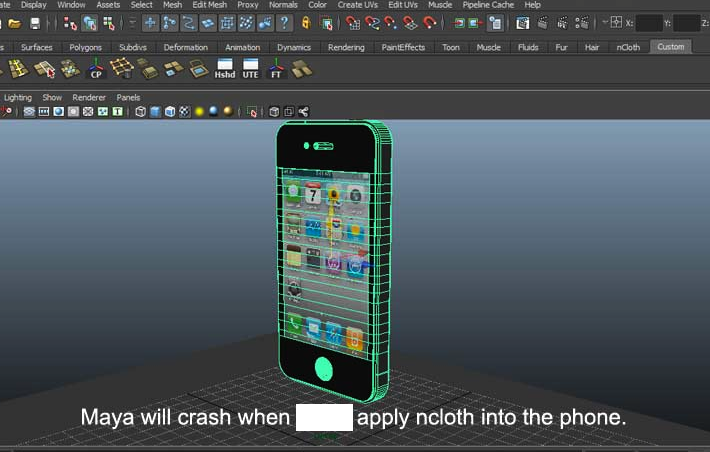The width and height of the screenshot is (710, 452).
Task: Toggle deformations selection mask
Action: coord(227,23)
